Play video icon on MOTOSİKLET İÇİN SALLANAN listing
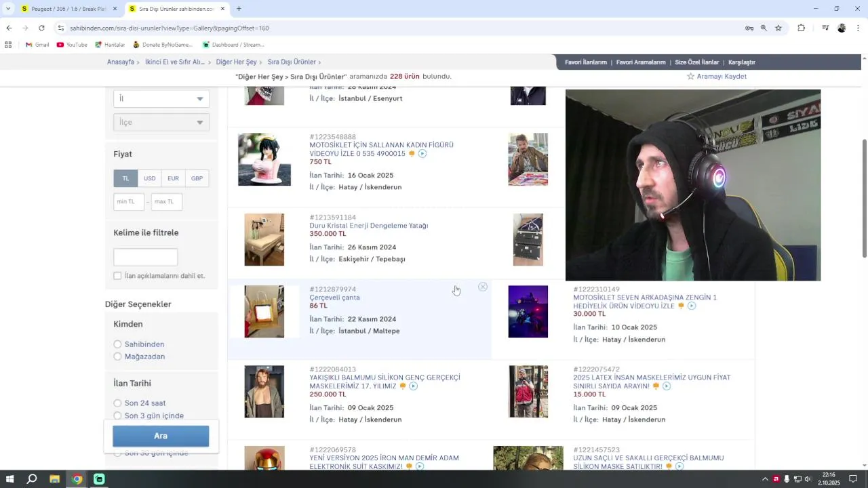 pyautogui.click(x=422, y=154)
